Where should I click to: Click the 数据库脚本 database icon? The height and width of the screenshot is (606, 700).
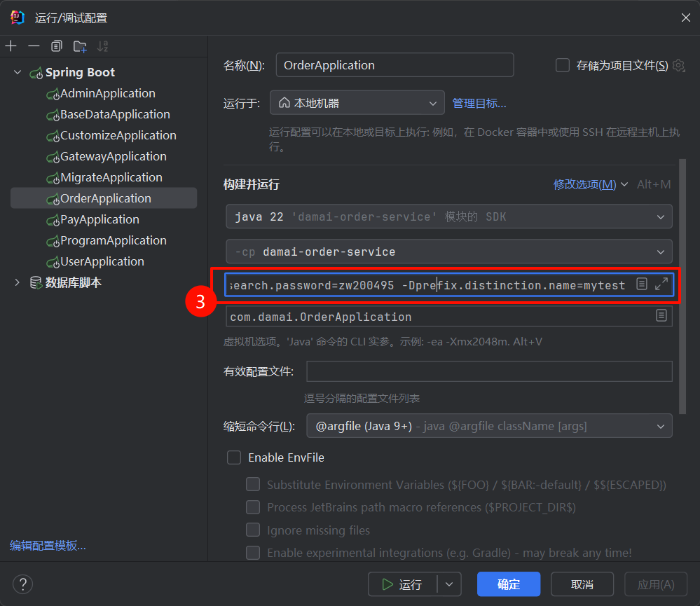36,282
